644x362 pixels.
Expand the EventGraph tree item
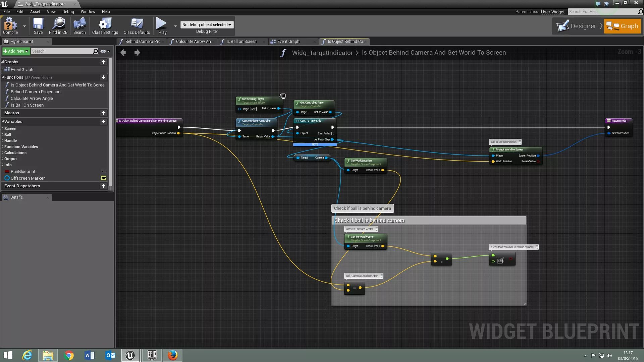pyautogui.click(x=3, y=69)
